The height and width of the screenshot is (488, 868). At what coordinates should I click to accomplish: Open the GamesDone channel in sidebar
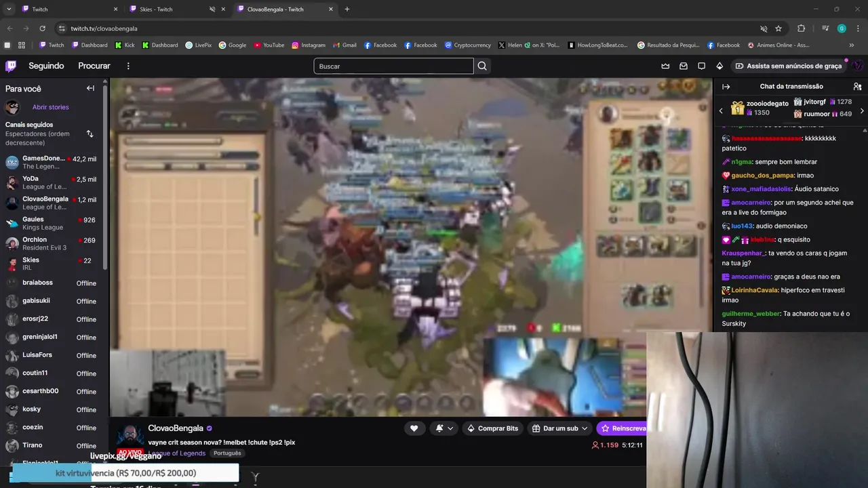[52, 162]
